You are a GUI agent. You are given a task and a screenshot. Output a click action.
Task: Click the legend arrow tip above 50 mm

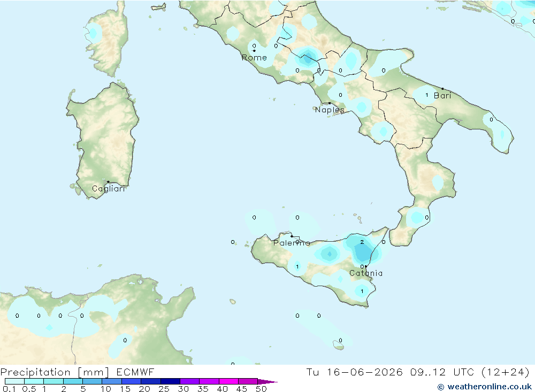pyautogui.click(x=268, y=382)
